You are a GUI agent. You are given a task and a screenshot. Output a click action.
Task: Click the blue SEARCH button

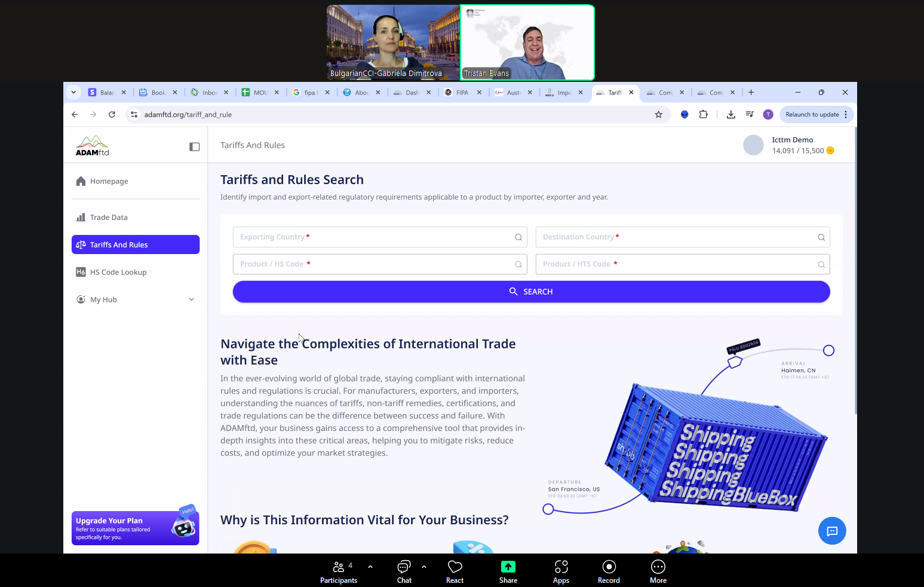click(x=532, y=292)
